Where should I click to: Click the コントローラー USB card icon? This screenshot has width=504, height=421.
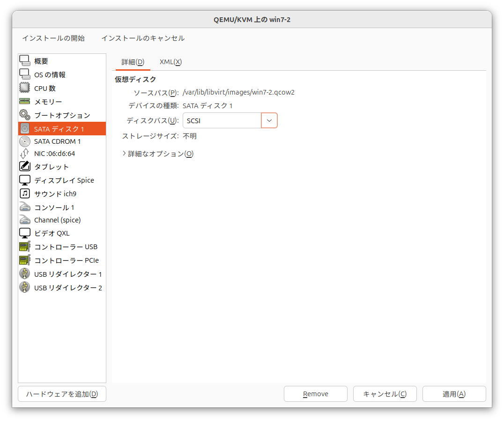tap(25, 246)
